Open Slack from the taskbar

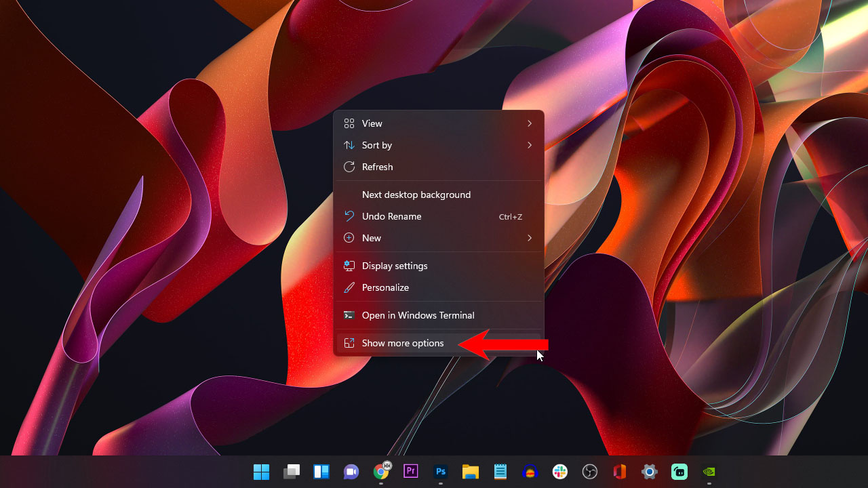pos(559,471)
